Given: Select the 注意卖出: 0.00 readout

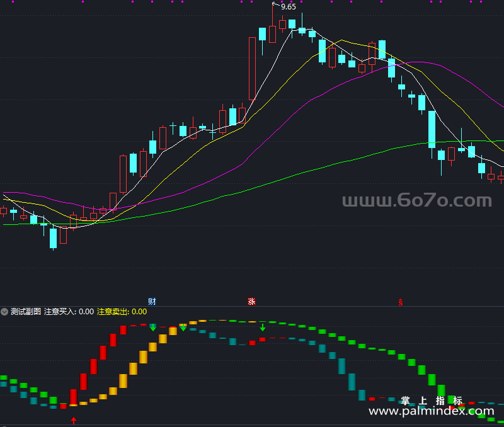Looking at the screenshot, I should (x=122, y=312).
